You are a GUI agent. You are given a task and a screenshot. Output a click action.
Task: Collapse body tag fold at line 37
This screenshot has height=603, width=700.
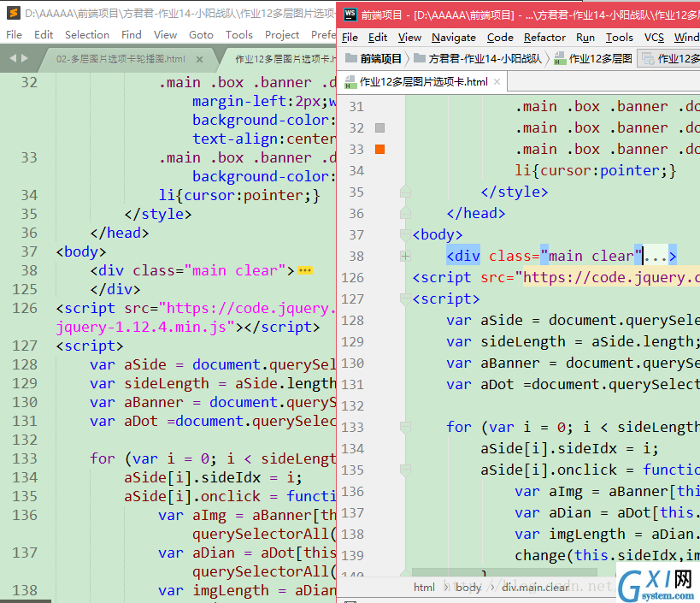click(405, 234)
